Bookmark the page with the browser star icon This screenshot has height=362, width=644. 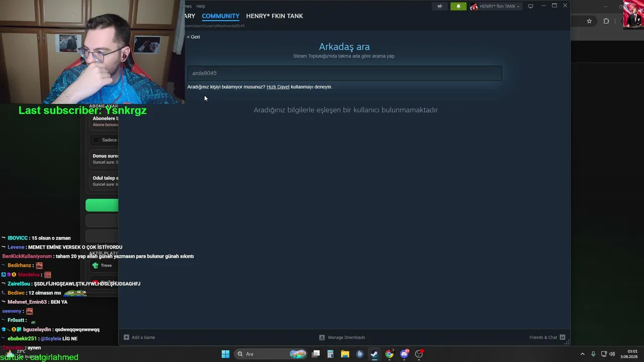pos(589,21)
